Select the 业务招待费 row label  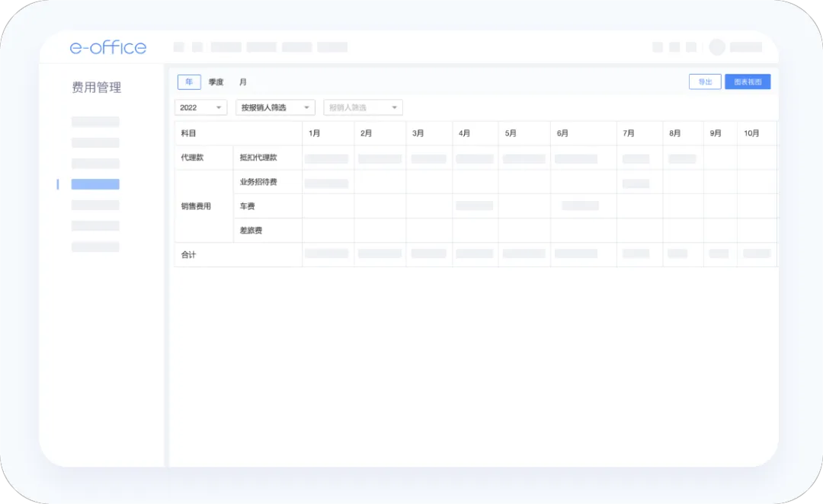[258, 182]
